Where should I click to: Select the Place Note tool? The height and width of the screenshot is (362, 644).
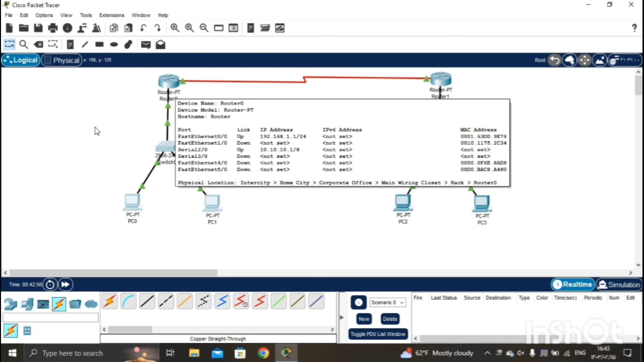tap(70, 45)
